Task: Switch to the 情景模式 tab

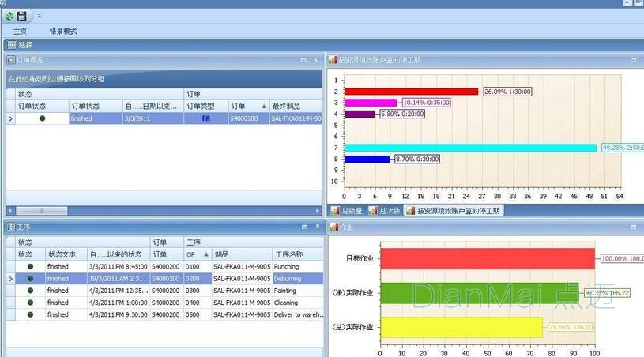Action: (63, 31)
